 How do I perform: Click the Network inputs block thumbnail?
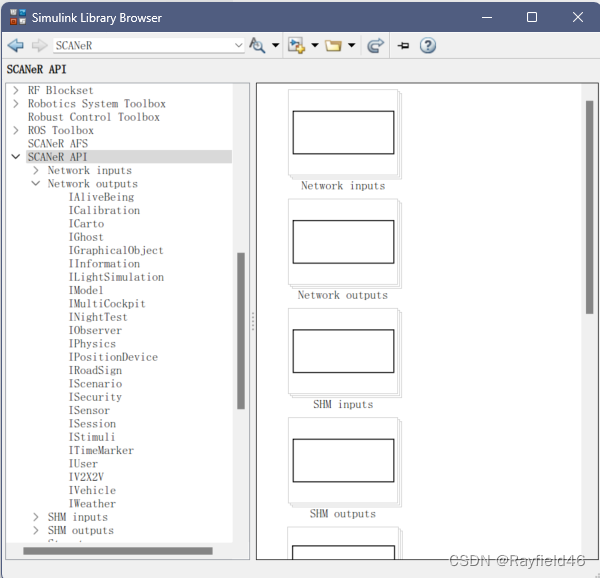pyautogui.click(x=344, y=134)
